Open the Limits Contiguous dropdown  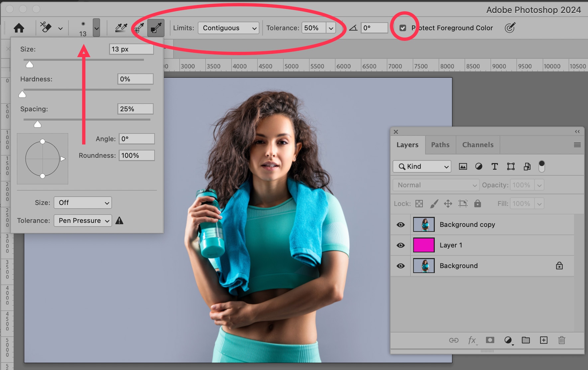coord(228,28)
